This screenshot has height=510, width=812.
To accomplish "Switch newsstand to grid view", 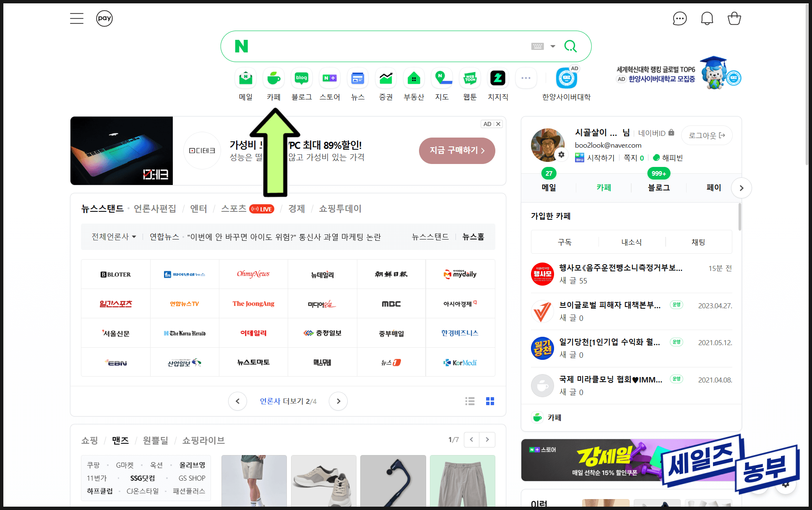I will point(490,401).
